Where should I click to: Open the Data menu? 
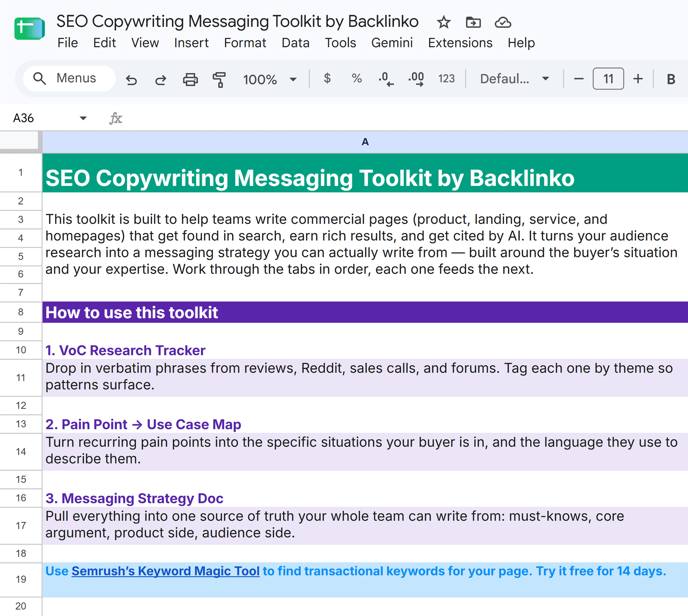(x=296, y=43)
